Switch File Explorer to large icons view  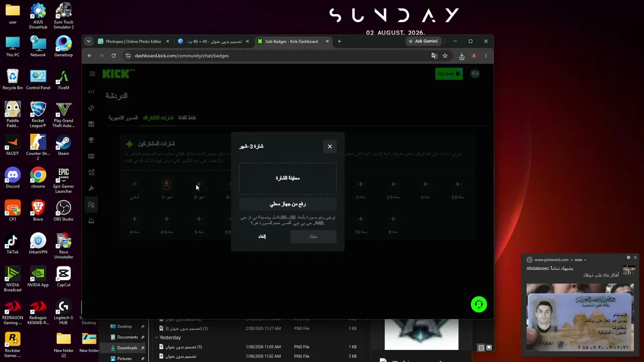pyautogui.click(x=489, y=347)
